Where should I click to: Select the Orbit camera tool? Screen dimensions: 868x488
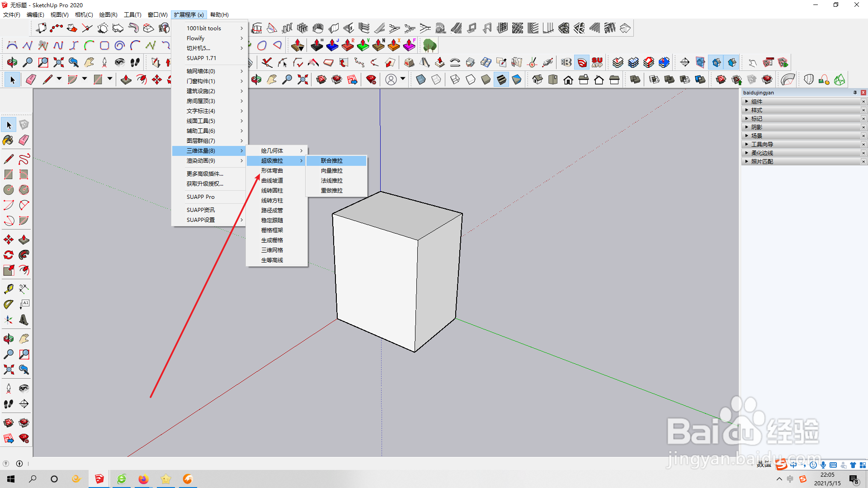[8, 338]
